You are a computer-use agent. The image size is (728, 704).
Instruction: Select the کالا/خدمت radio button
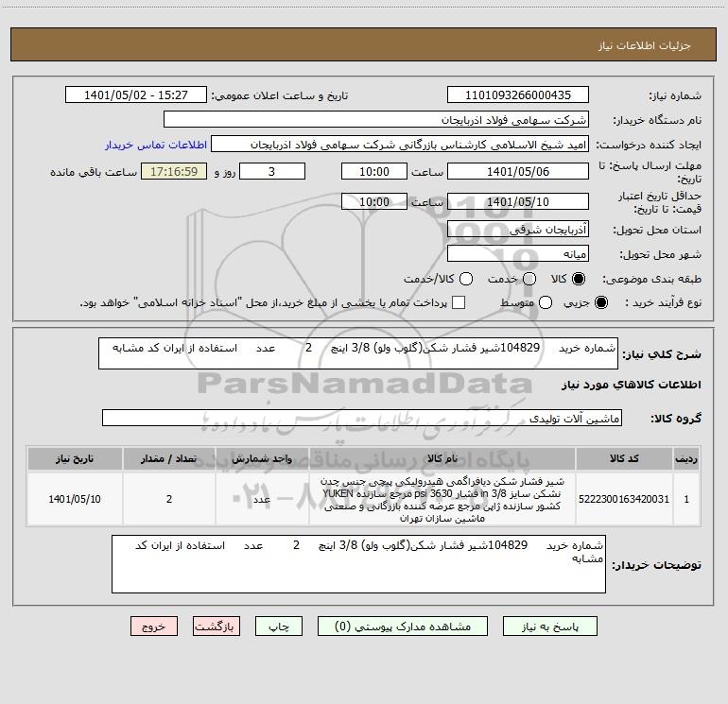tap(466, 279)
